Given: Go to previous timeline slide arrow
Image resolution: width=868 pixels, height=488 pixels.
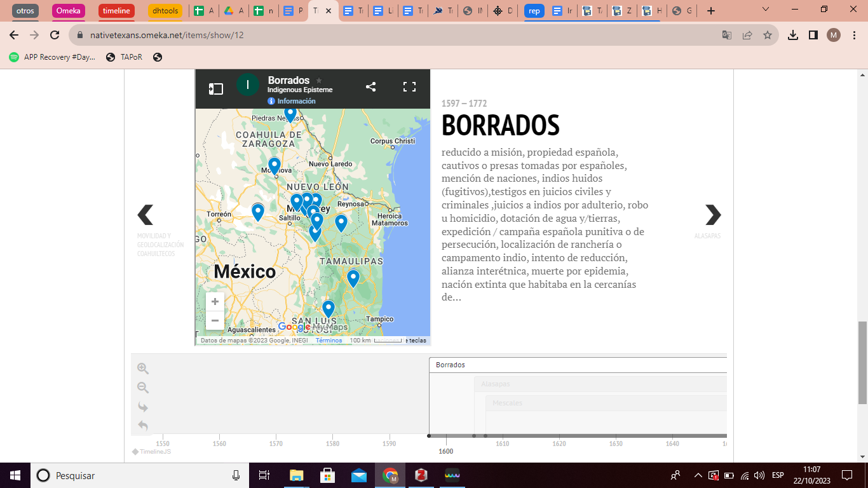Looking at the screenshot, I should point(146,215).
